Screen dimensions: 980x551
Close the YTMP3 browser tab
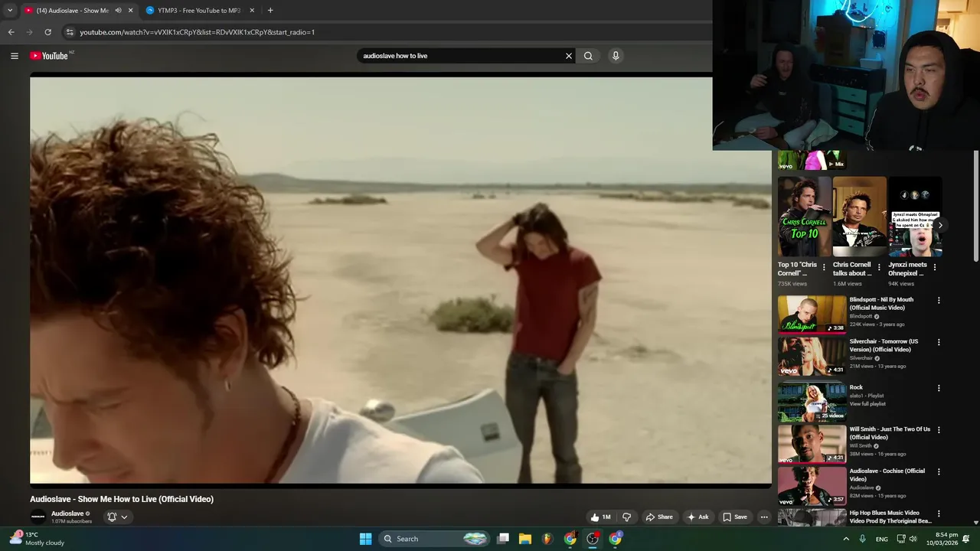tap(252, 11)
